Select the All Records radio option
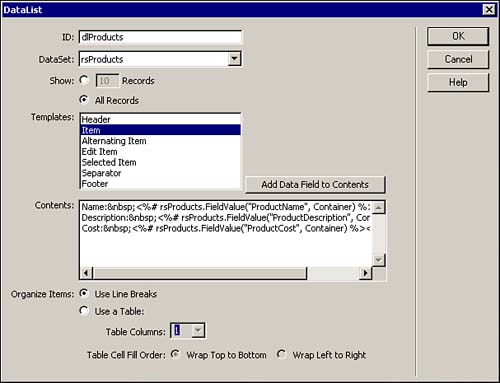 tap(84, 100)
